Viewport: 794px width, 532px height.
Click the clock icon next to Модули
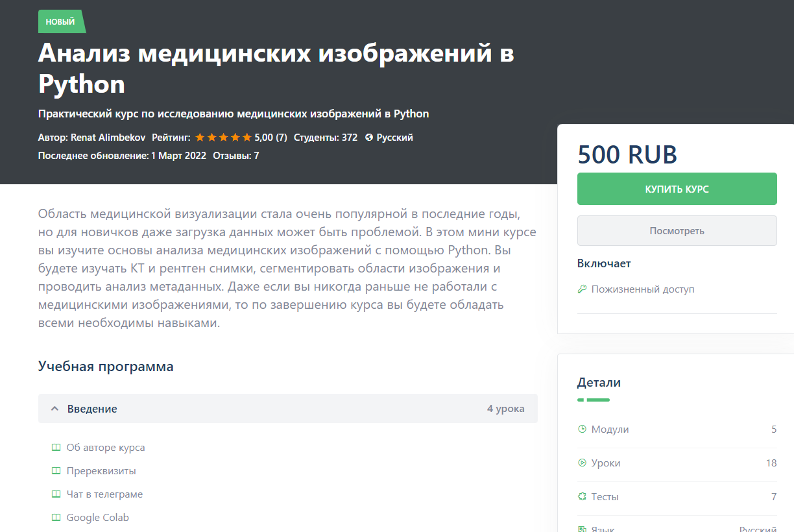pyautogui.click(x=582, y=429)
